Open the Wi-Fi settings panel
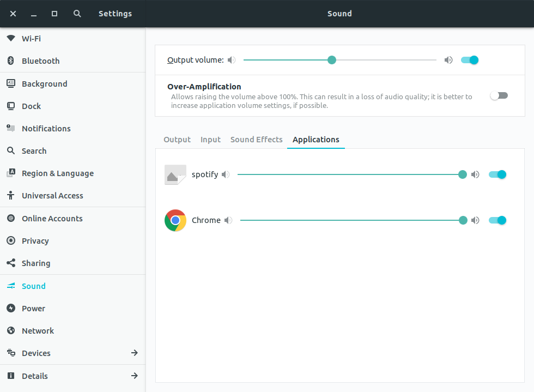Image resolution: width=534 pixels, height=392 pixels. pos(73,39)
